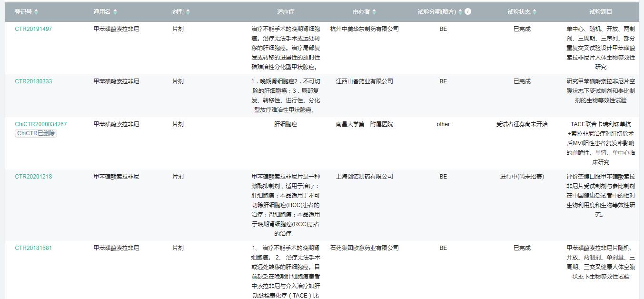Click sponsor 石药集团欧意药业有限公司
644x299 pixels.
pyautogui.click(x=365, y=248)
